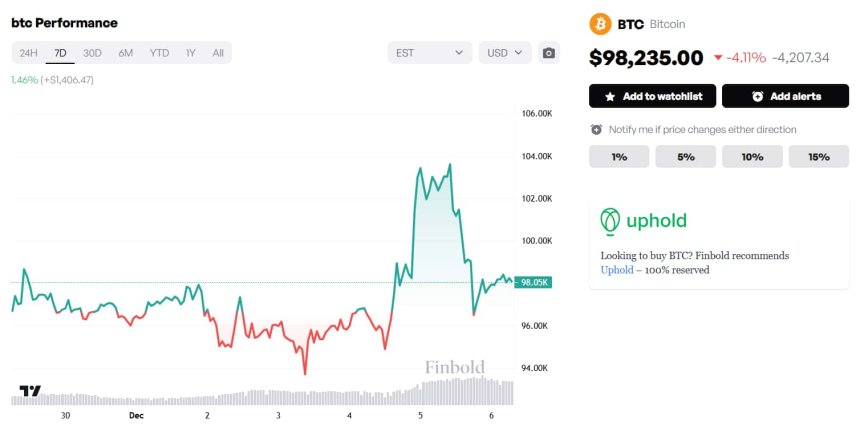Click the bell icon beside the notify text

[x=596, y=130]
